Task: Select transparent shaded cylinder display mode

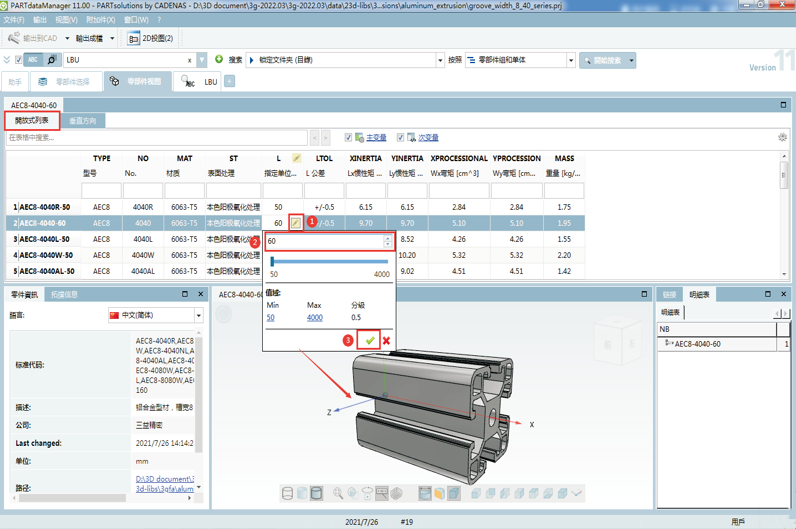Action: coord(302,493)
